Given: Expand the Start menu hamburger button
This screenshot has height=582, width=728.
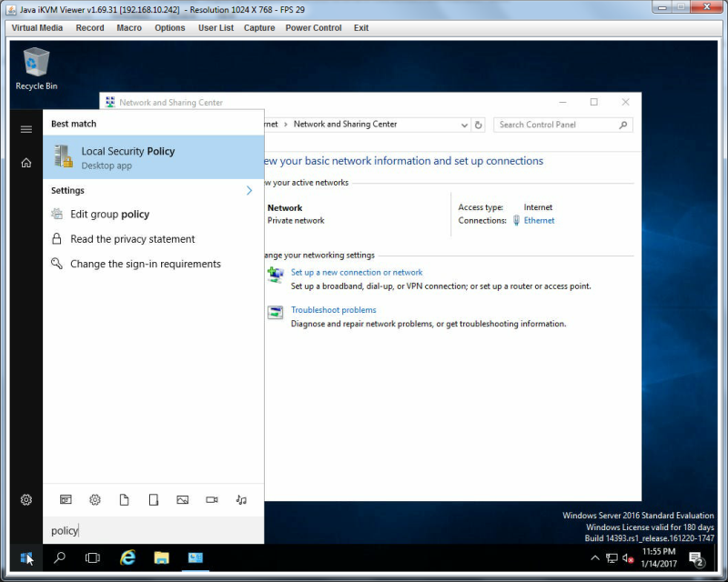Looking at the screenshot, I should (x=26, y=129).
